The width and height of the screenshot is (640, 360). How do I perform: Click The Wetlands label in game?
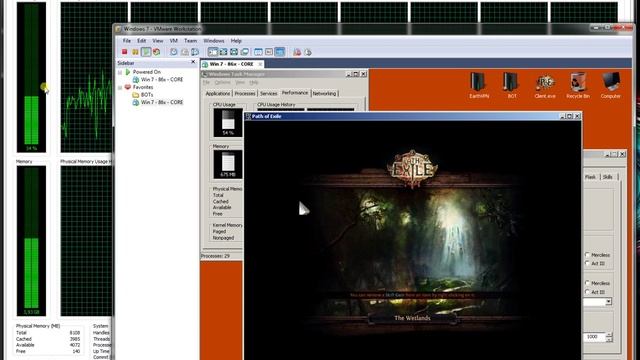[412, 318]
